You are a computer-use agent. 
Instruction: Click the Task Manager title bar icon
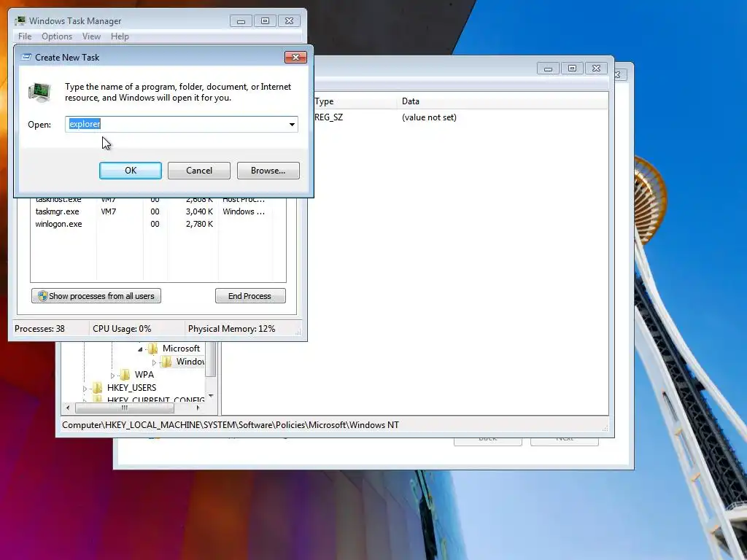pyautogui.click(x=20, y=20)
